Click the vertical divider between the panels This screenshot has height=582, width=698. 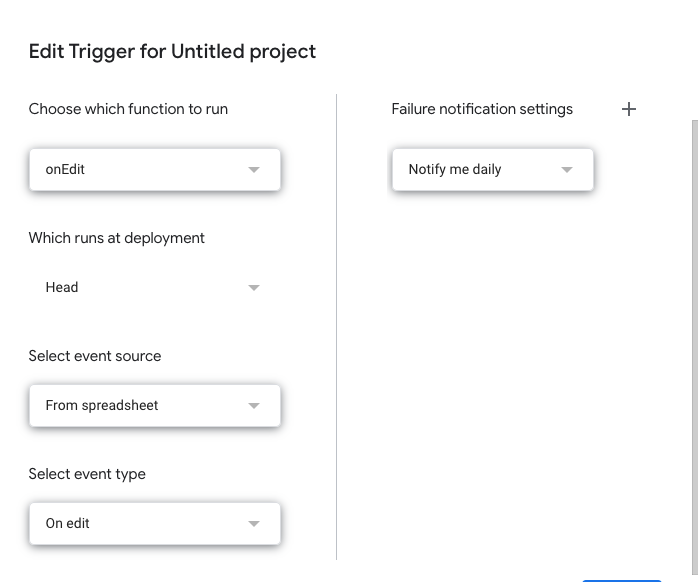coord(337,326)
